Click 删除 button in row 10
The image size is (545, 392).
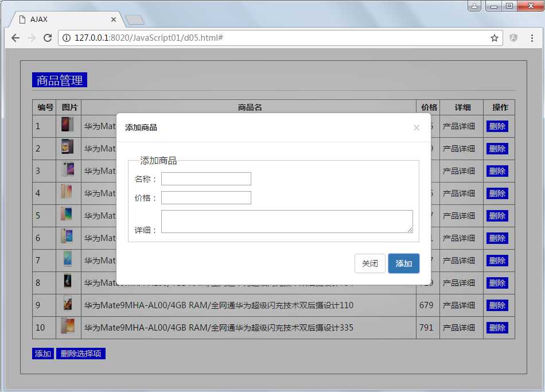point(497,328)
